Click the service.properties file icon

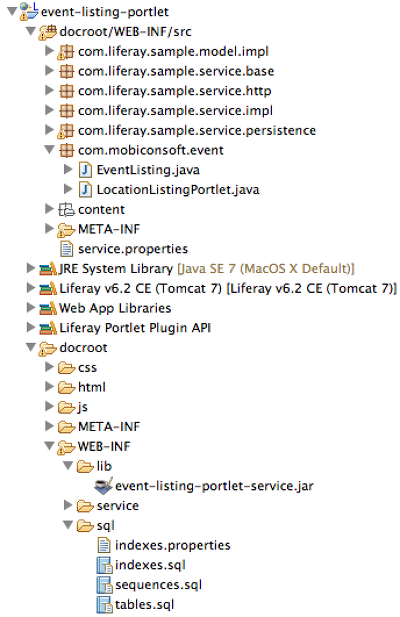[66, 249]
